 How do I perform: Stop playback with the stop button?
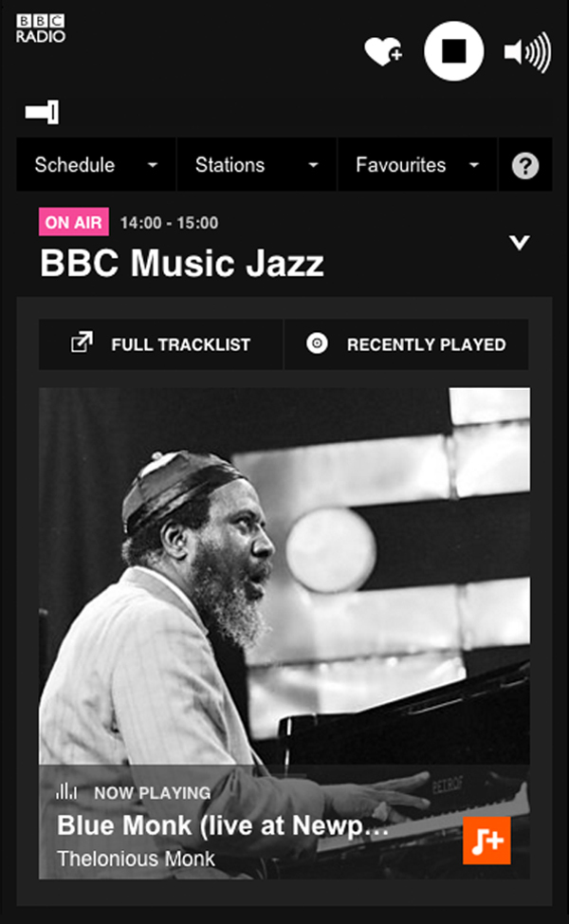pyautogui.click(x=453, y=51)
